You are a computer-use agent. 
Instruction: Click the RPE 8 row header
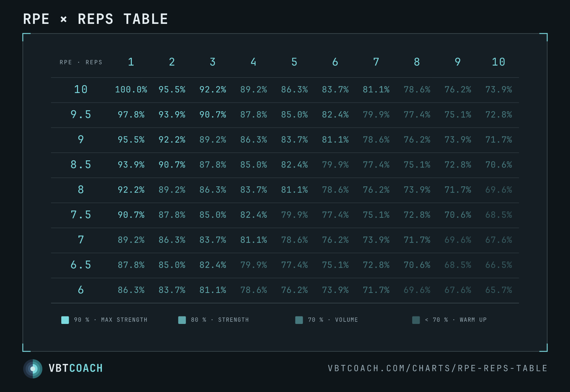coord(81,190)
